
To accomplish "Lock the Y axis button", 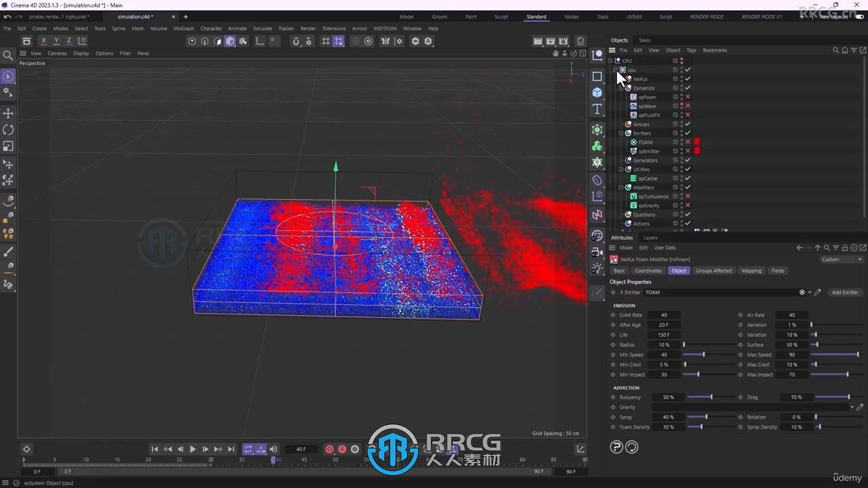I will pyautogui.click(x=56, y=41).
